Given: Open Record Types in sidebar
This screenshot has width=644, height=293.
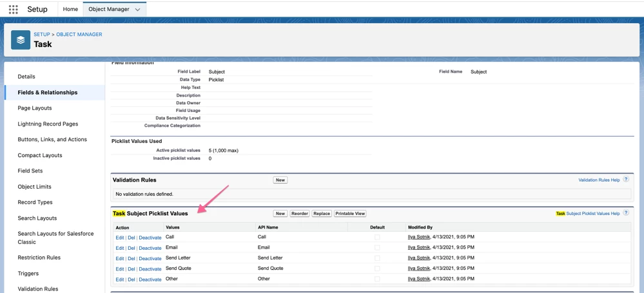Looking at the screenshot, I should (x=35, y=202).
